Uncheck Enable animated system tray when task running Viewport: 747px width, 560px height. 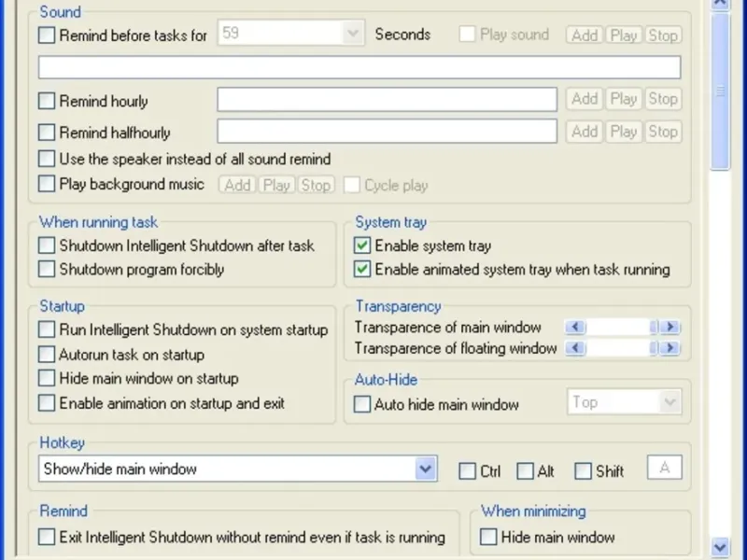click(x=362, y=269)
